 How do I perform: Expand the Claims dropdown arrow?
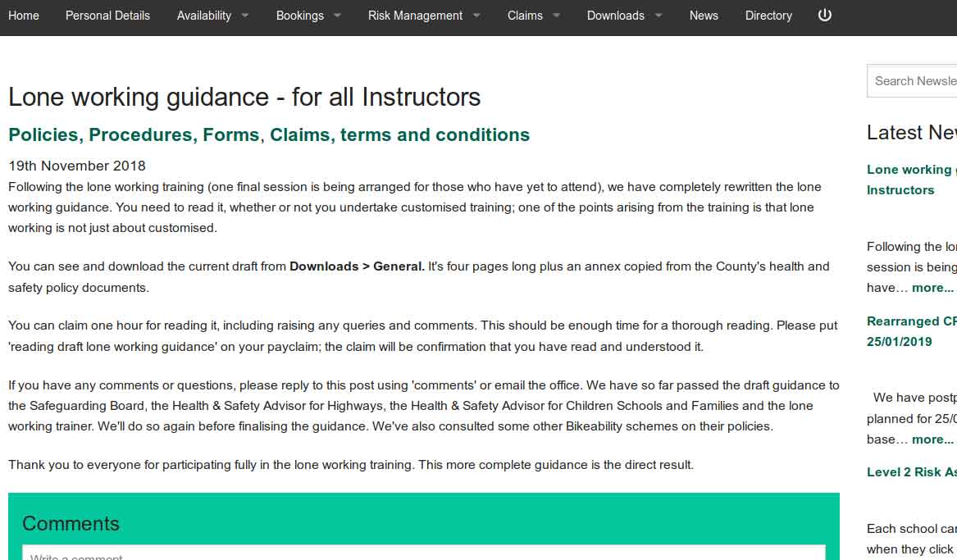pos(556,16)
